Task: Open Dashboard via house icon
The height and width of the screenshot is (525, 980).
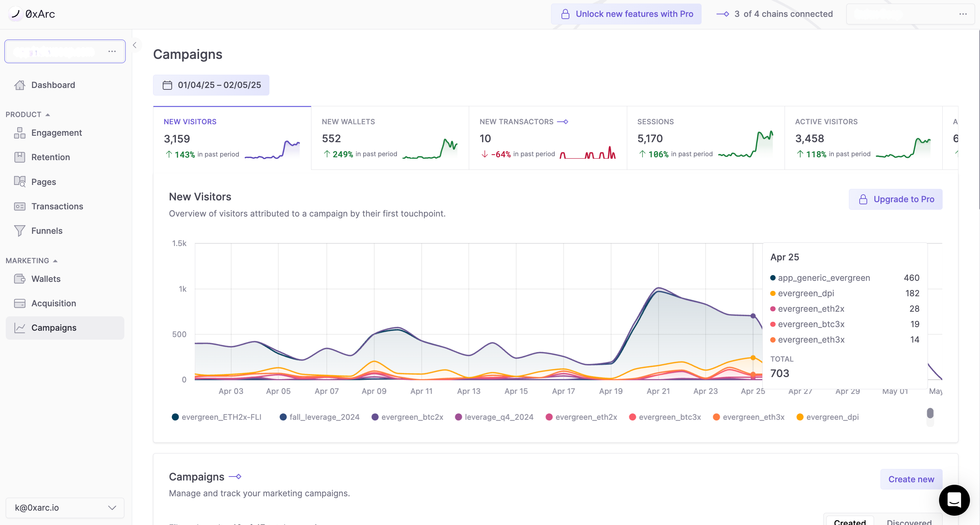Action: tap(19, 85)
